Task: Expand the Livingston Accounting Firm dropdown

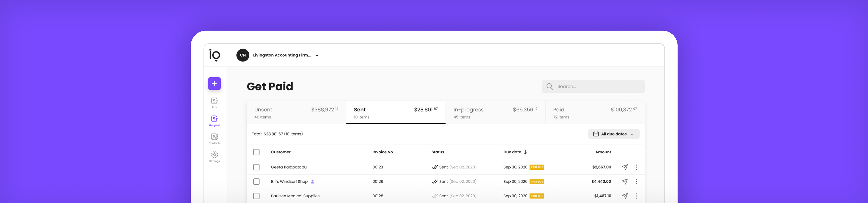Action: tap(317, 56)
